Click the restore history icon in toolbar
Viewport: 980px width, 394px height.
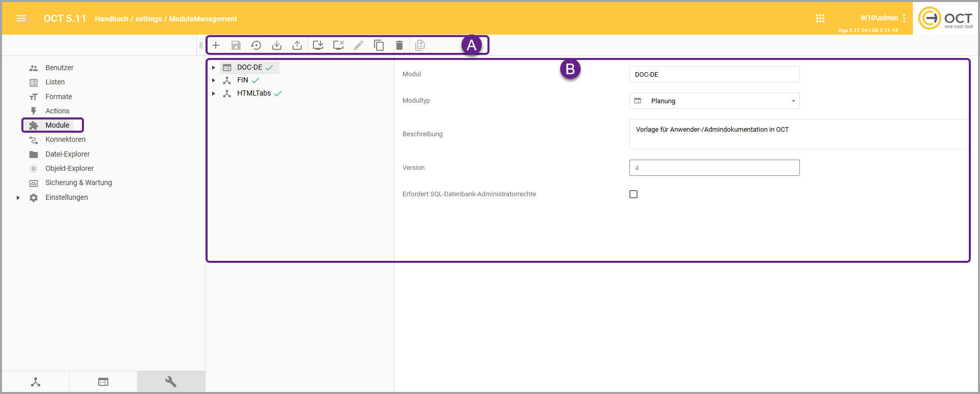click(x=256, y=45)
